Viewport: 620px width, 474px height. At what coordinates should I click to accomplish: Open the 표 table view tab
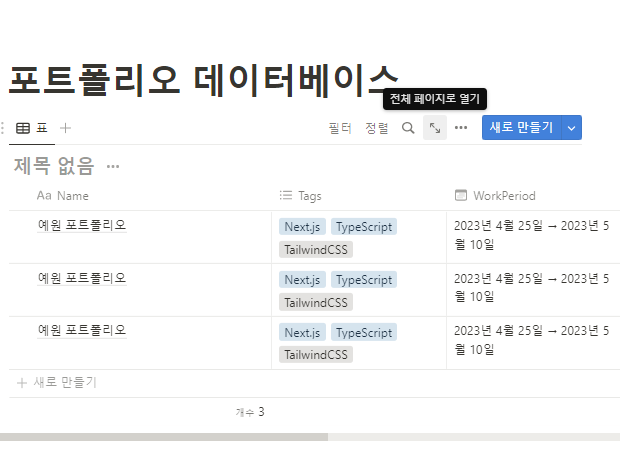tap(32, 128)
